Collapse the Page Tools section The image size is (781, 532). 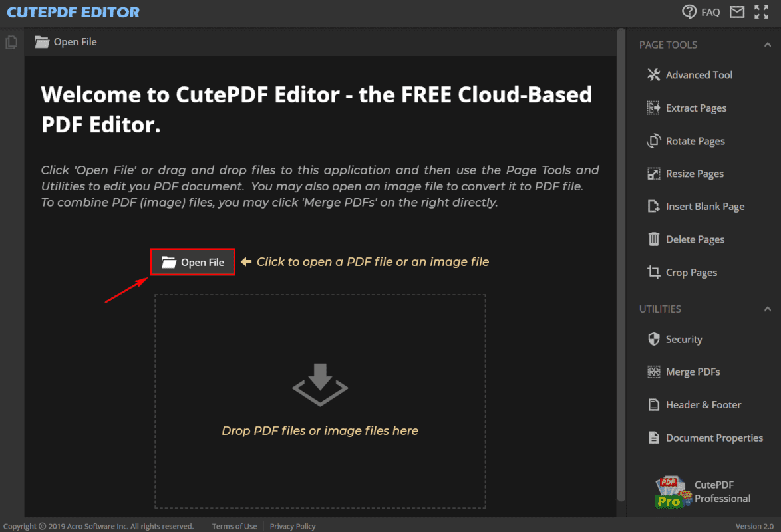[768, 45]
